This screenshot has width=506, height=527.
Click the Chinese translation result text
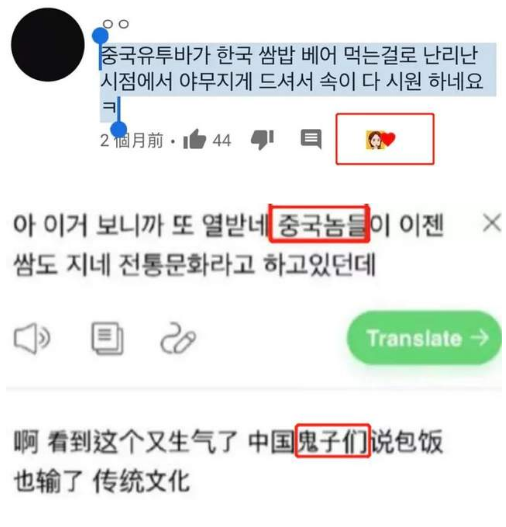(x=228, y=461)
